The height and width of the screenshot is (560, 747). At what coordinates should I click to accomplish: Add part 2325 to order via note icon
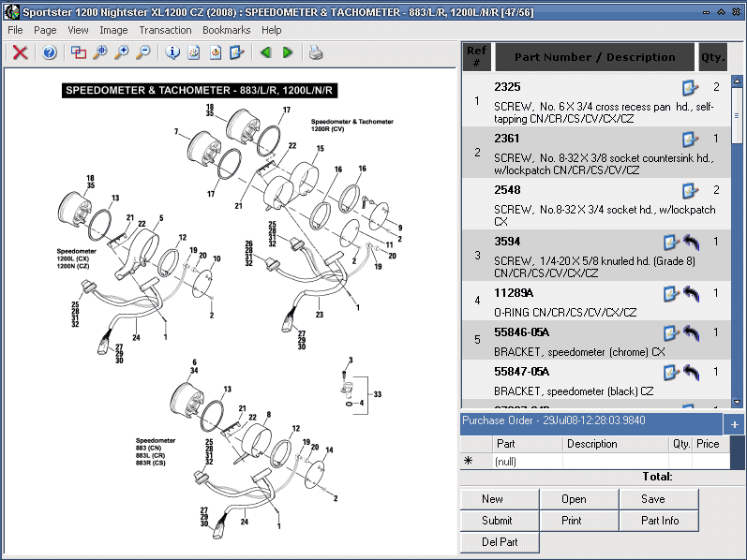tap(690, 87)
